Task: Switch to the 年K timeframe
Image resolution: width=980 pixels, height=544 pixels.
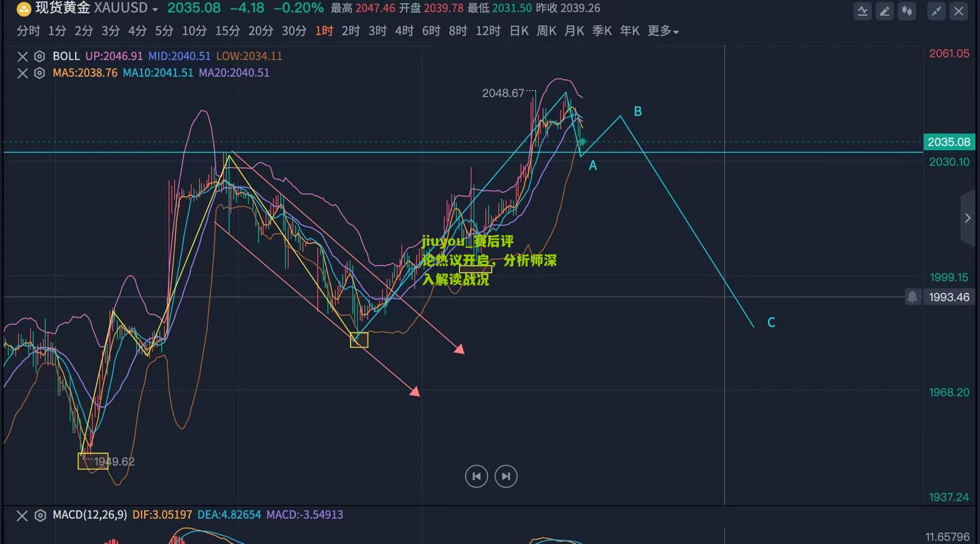Action: point(629,31)
